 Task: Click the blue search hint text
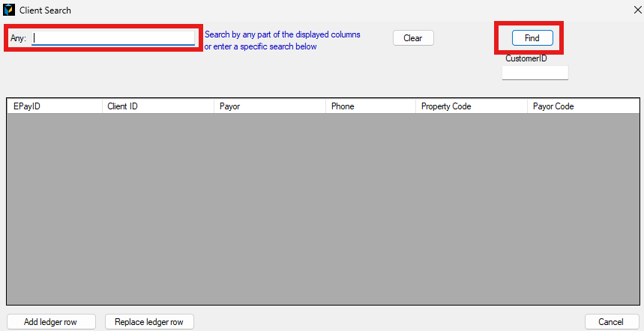tap(282, 40)
